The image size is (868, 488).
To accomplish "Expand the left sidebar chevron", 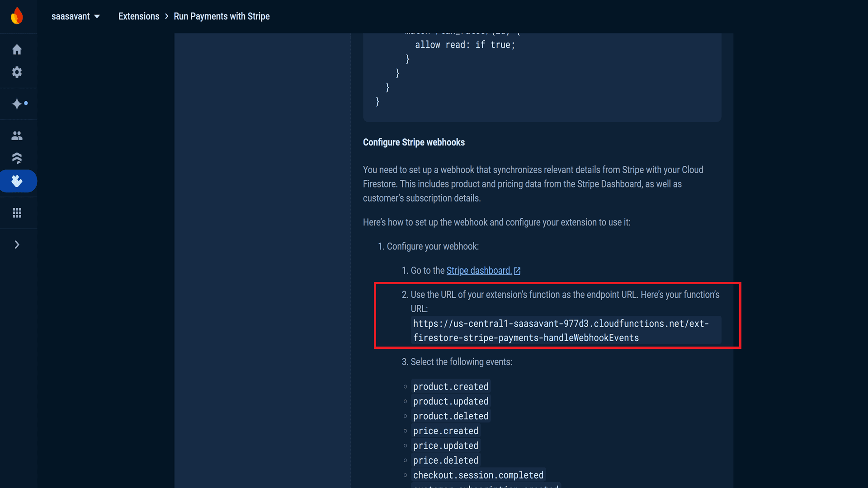I will [17, 244].
